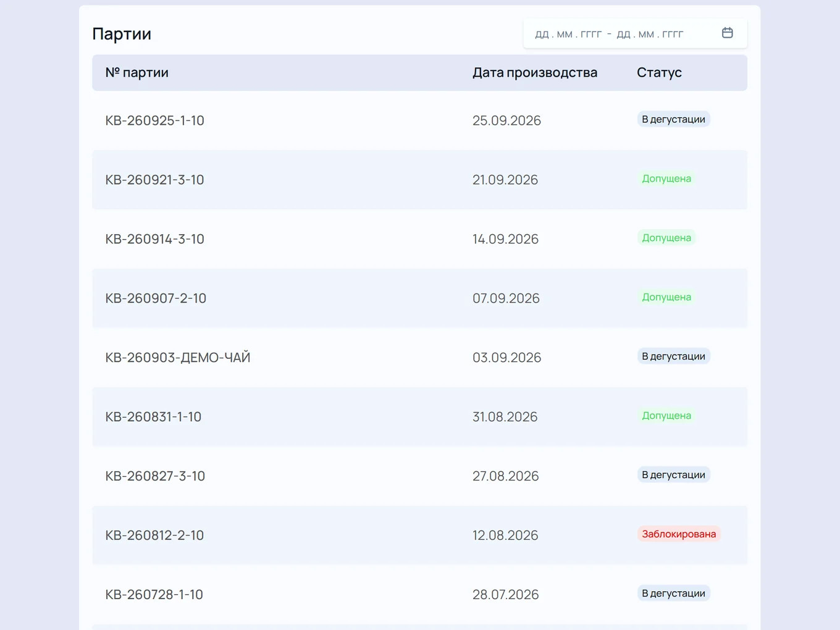Screen dimensions: 840x630
Task: Open the calendar date picker icon
Action: click(x=727, y=33)
